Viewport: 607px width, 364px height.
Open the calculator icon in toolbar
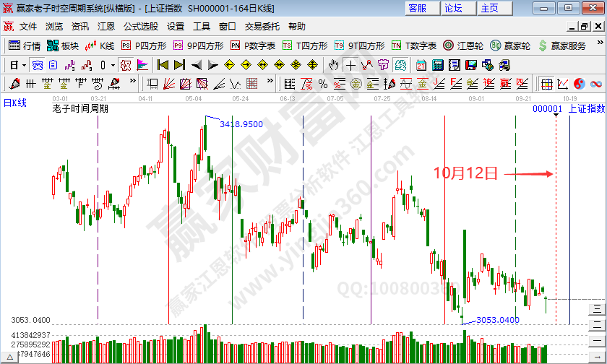[438, 65]
